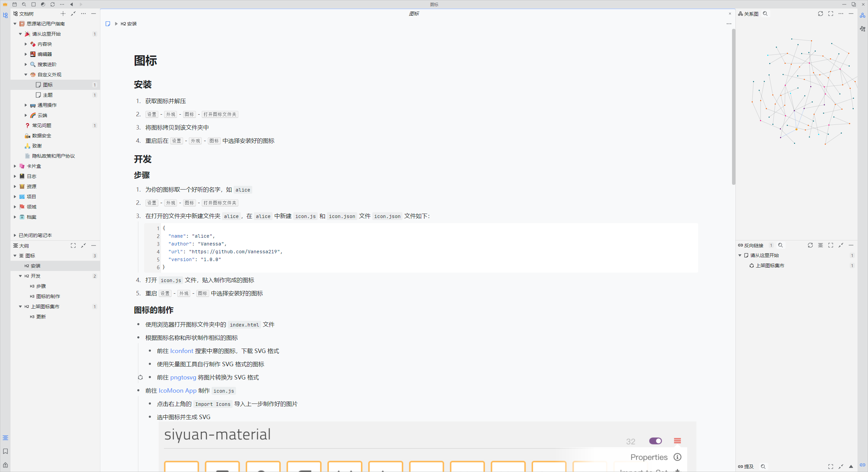Open the more menu (three dots) in top toolbar
Viewport: 868px width, 472px height.
tap(62, 4)
